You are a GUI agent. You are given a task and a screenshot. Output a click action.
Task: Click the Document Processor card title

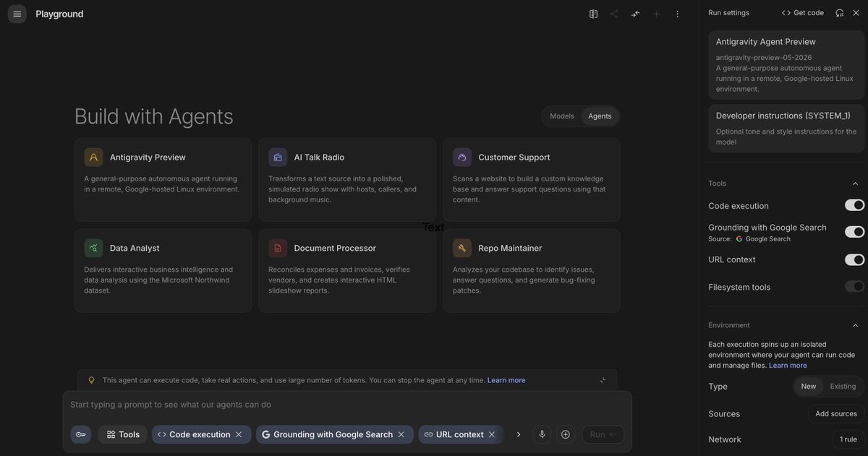click(x=335, y=249)
